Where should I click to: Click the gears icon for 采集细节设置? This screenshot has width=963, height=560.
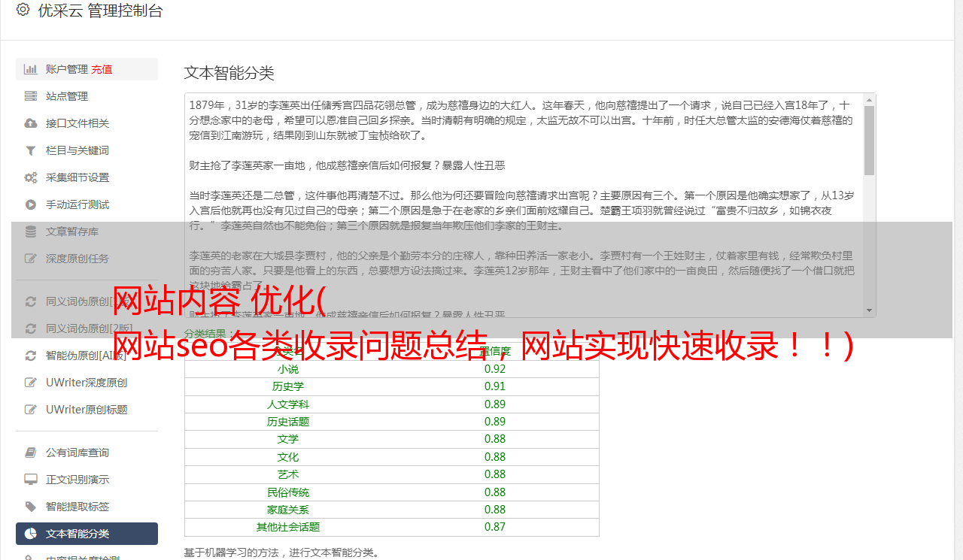(x=31, y=177)
